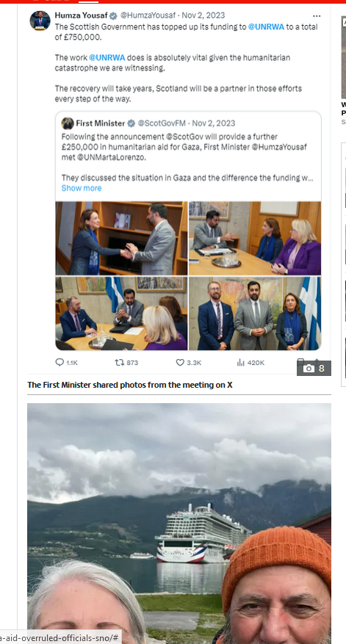Expand quoted tweet with Show more
This screenshot has height=644, width=346.
(x=82, y=188)
